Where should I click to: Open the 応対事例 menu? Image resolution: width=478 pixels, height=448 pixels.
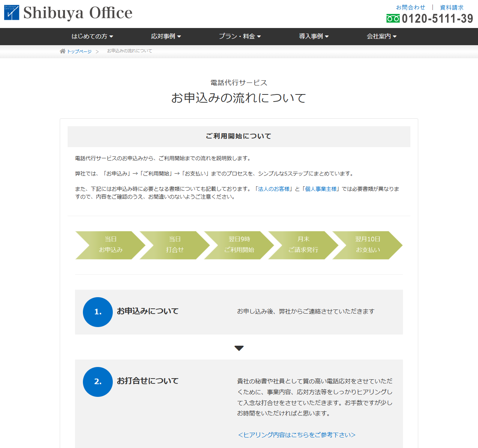click(x=166, y=36)
